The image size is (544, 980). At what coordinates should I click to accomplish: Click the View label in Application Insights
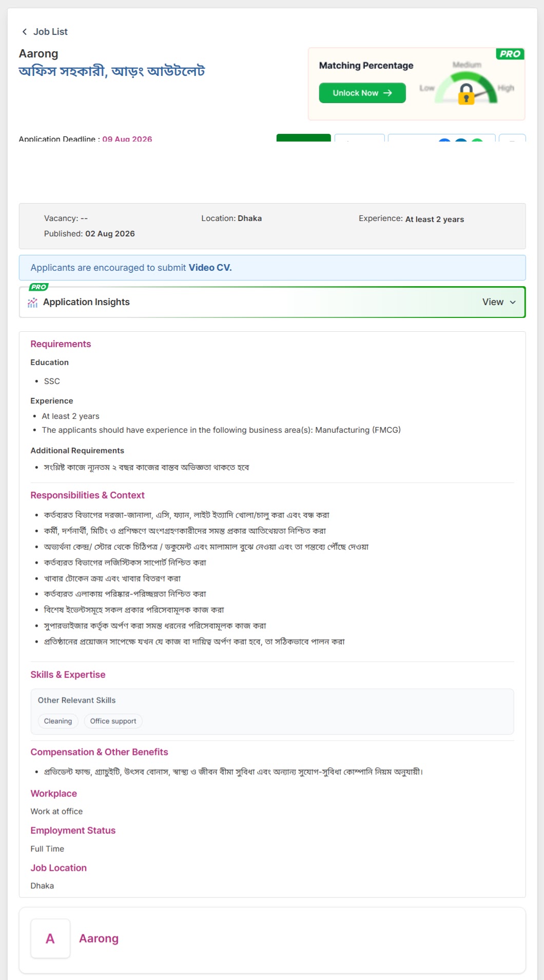tap(493, 302)
